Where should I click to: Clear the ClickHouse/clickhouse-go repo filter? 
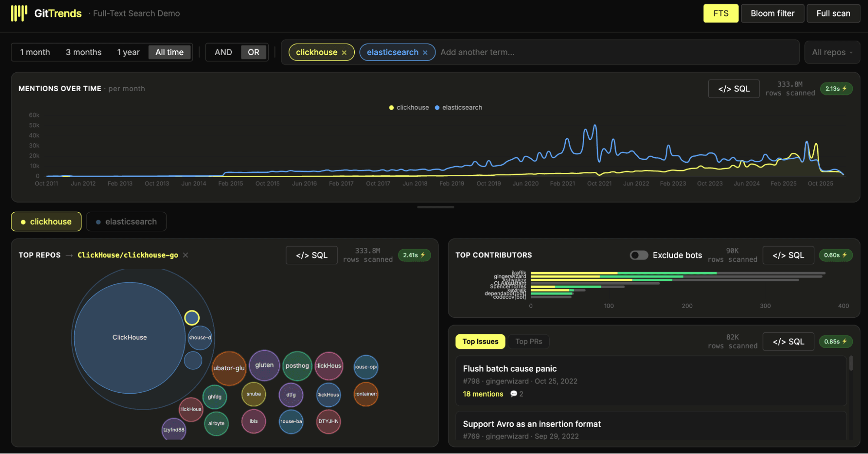[185, 255]
